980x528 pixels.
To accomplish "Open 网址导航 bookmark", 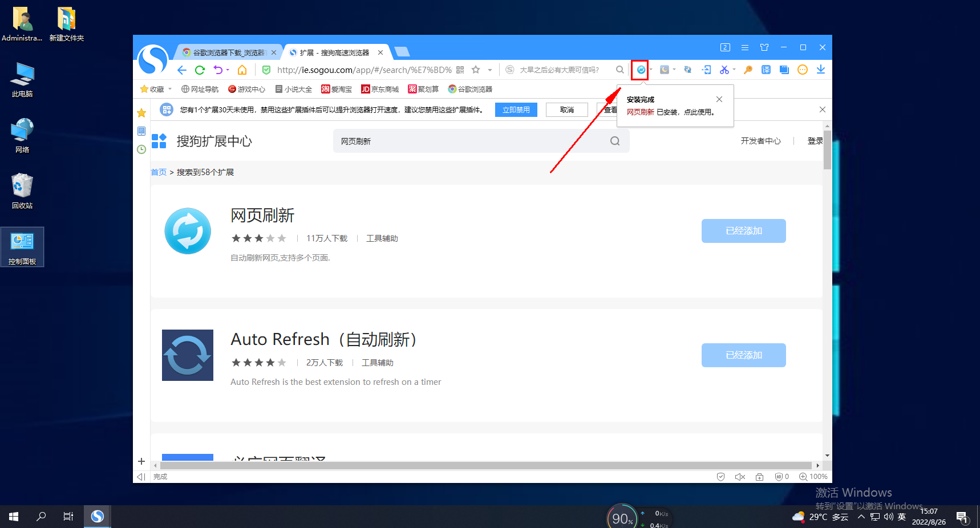I will (200, 89).
